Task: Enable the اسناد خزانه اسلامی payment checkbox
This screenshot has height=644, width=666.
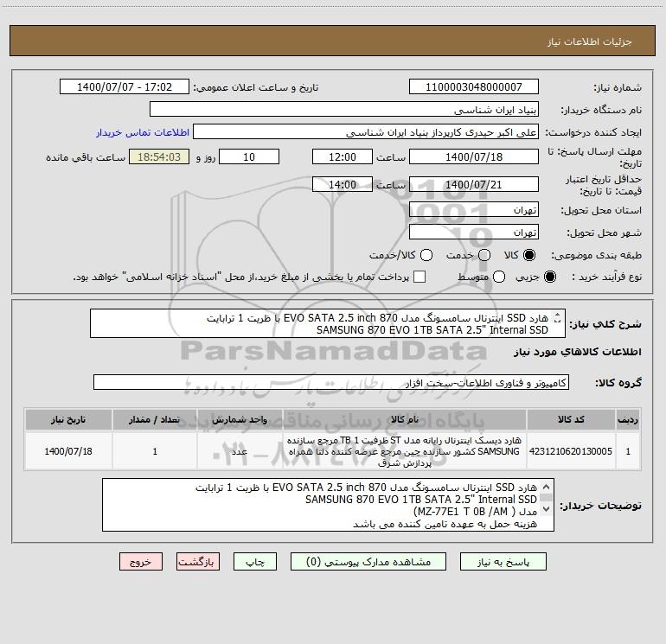Action: pos(419,277)
